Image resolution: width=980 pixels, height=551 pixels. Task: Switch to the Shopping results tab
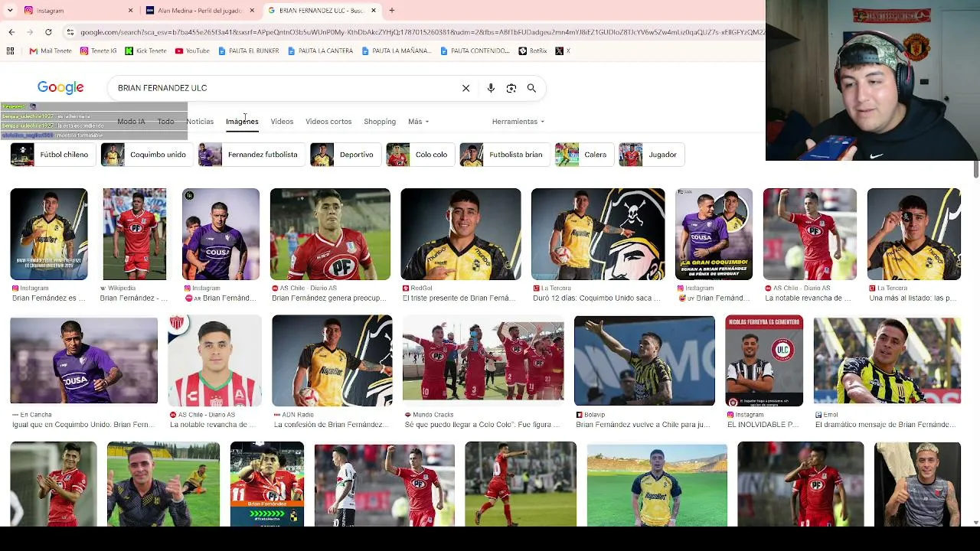coord(380,122)
